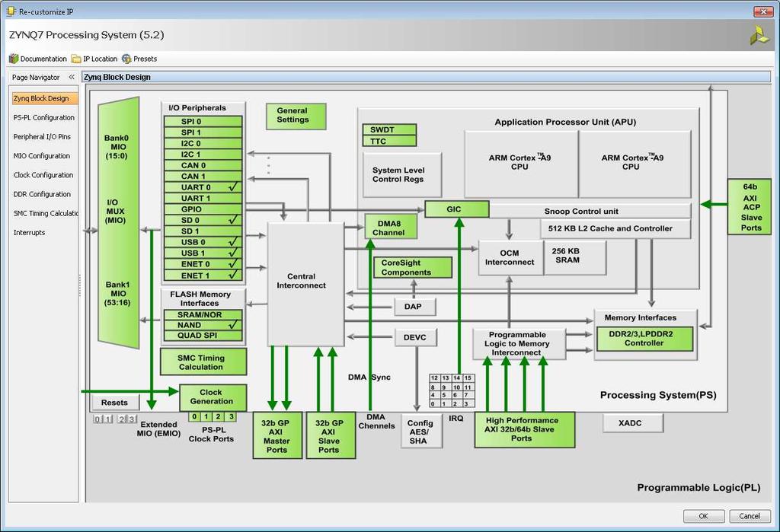Confirm with the OK button
The height and width of the screenshot is (532, 780).
click(703, 516)
